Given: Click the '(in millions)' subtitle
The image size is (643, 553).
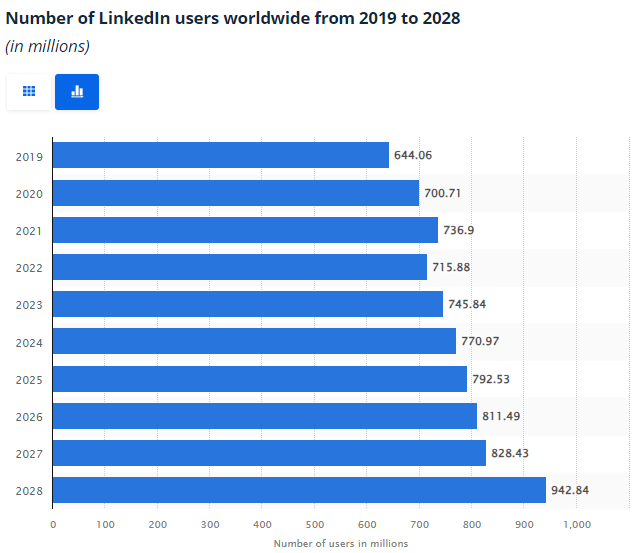Looking at the screenshot, I should click(47, 46).
